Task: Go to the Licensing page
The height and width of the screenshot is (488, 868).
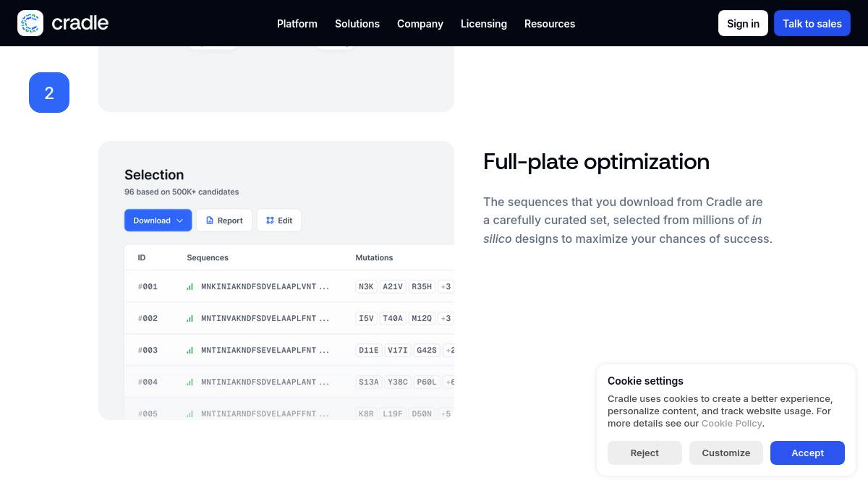Action: [483, 24]
